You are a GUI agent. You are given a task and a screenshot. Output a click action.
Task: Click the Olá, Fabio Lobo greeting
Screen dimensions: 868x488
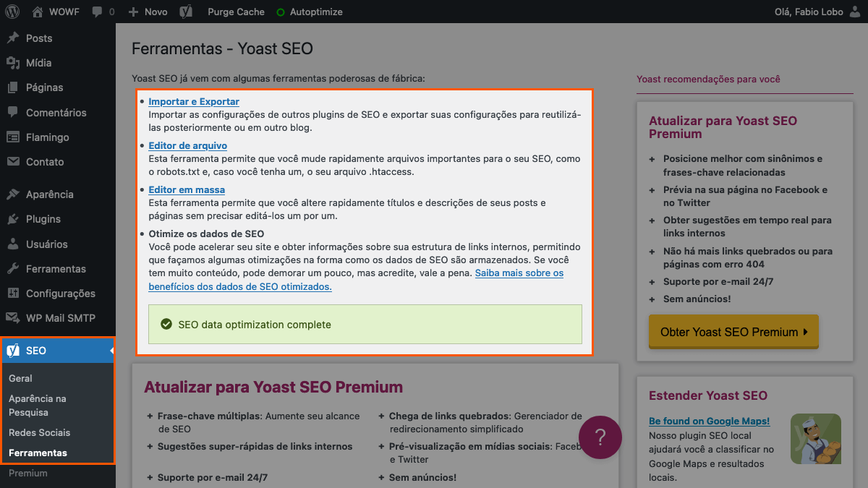point(808,12)
